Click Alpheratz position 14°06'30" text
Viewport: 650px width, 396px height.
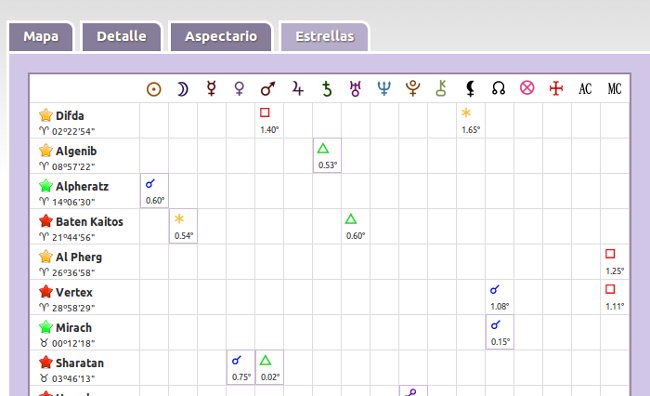[x=73, y=202]
